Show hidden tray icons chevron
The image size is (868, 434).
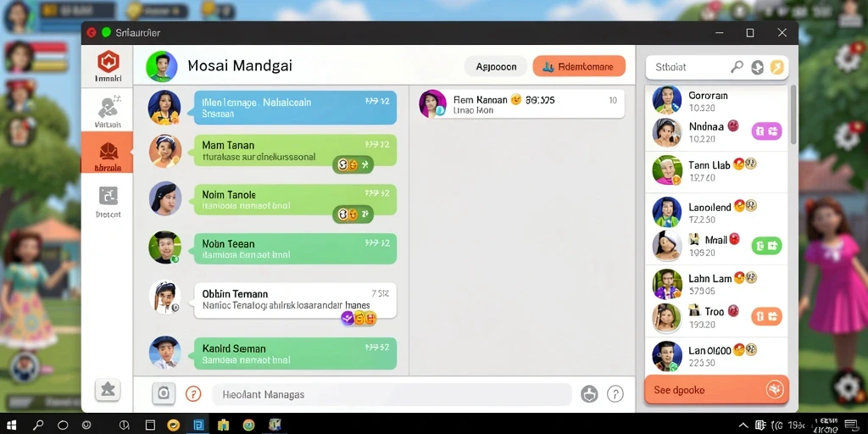coord(743,426)
